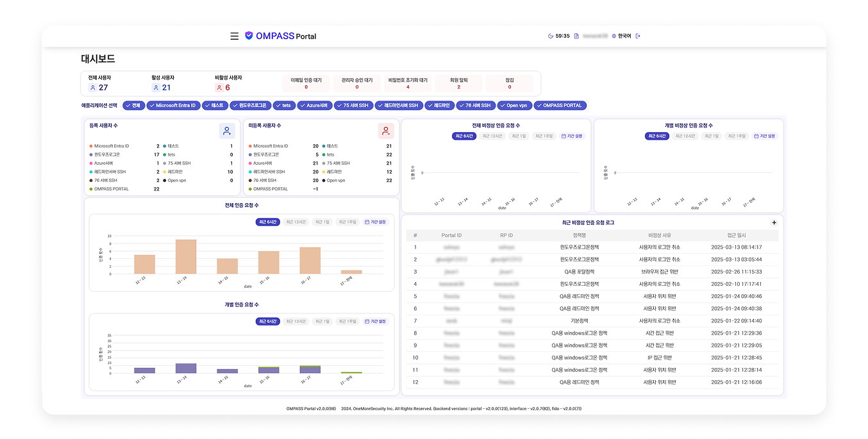Select 최근 12시간 in 전체 인증 요청 수
Screen dimensions: 868x439
click(x=296, y=222)
